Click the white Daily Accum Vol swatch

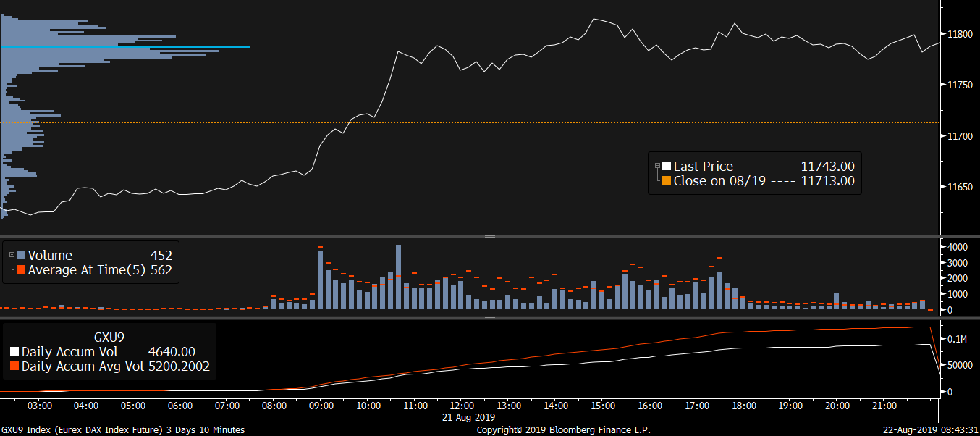14,352
